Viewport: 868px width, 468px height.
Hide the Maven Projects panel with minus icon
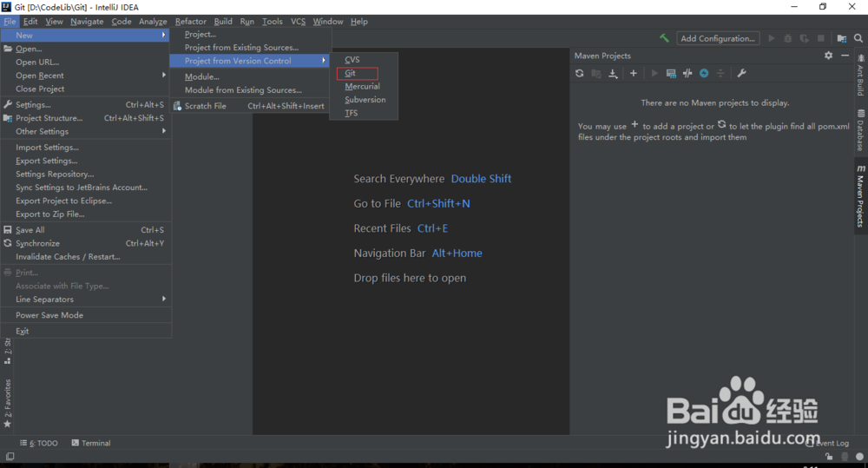(x=845, y=56)
